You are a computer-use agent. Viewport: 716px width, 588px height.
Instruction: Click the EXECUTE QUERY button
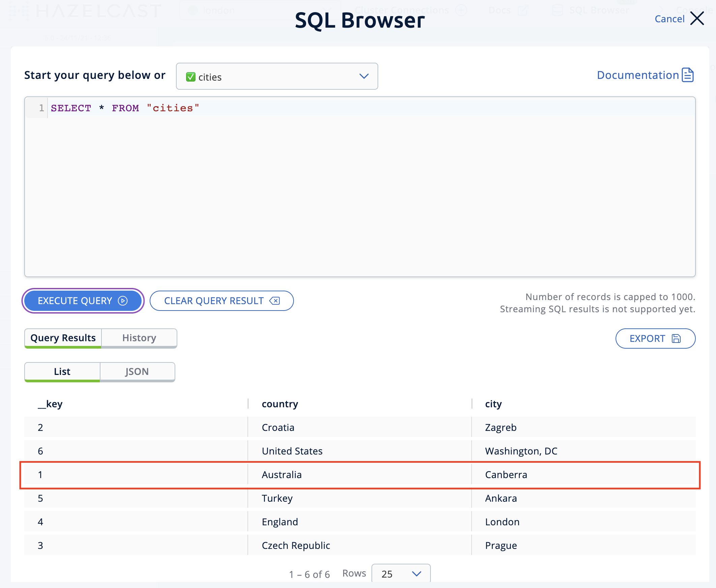[x=83, y=300]
